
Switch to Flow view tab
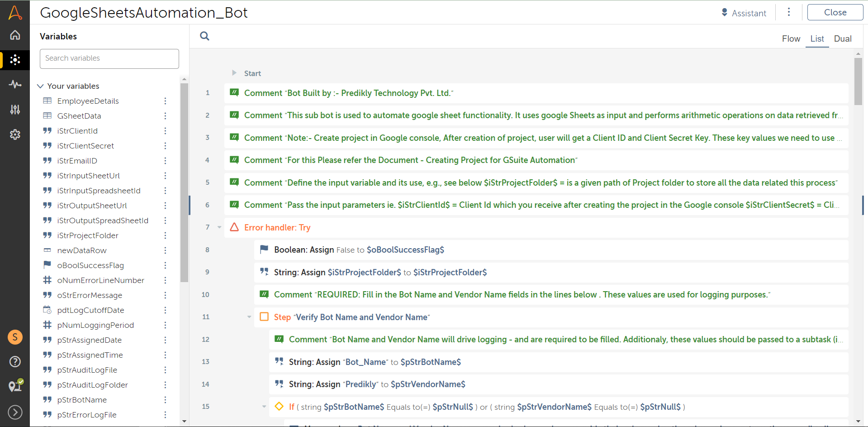tap(791, 39)
